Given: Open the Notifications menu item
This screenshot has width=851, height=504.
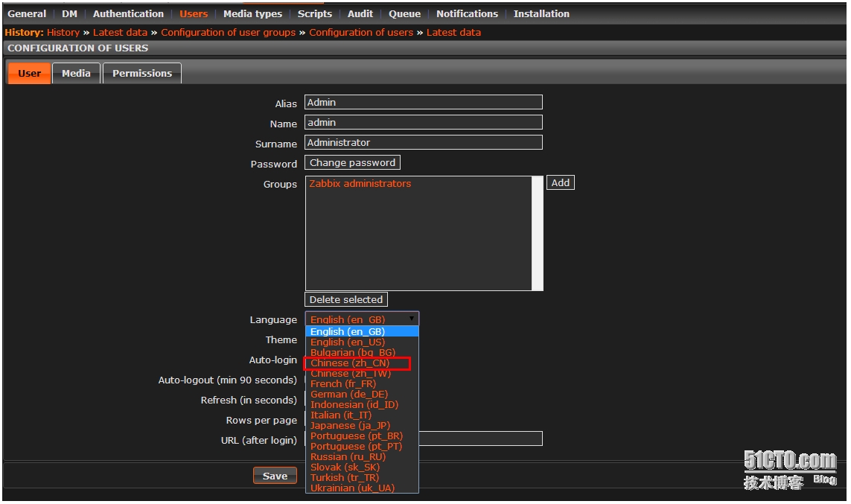Looking at the screenshot, I should click(x=468, y=13).
